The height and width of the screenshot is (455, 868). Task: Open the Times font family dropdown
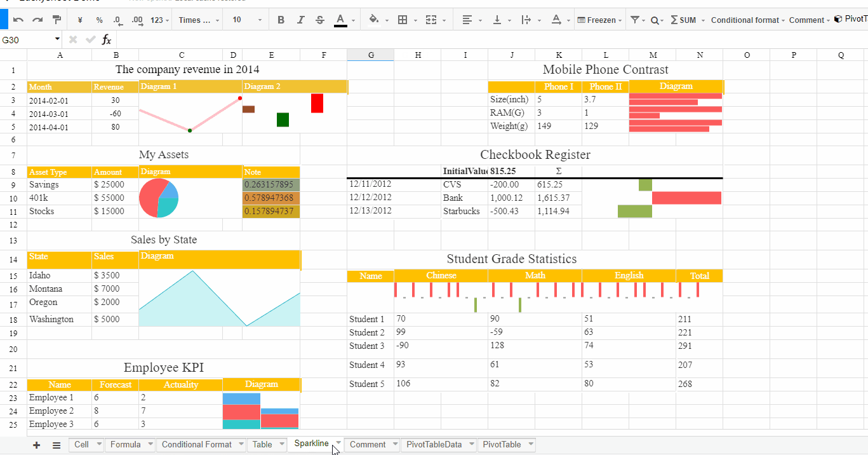[x=199, y=20]
